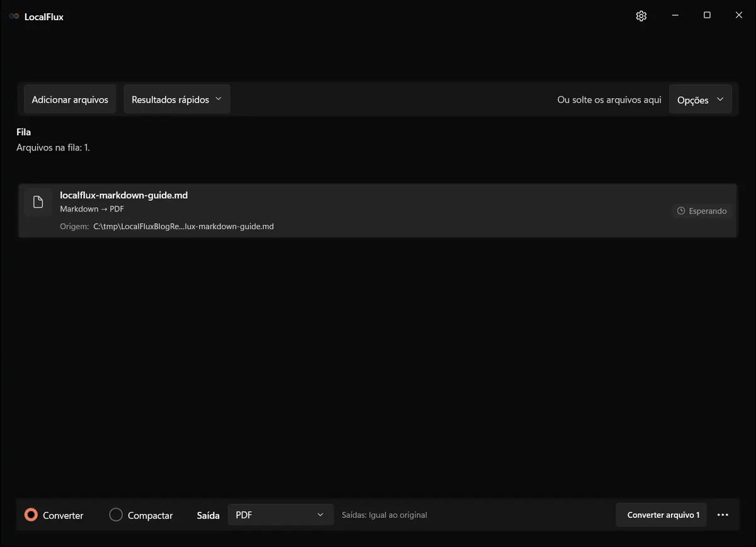Viewport: 756px width, 547px height.
Task: Click the Converter arquivo 1 button
Action: [661, 515]
